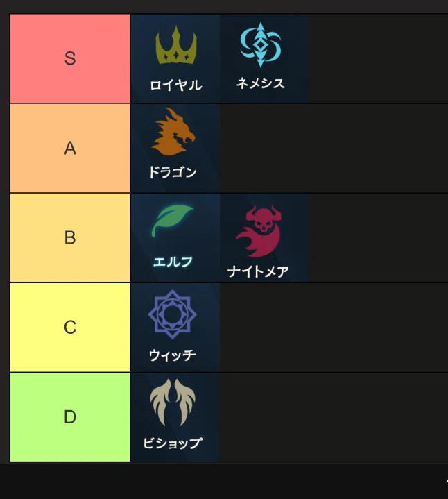
Task: Click the empty area of A tier row
Action: pyautogui.click(x=334, y=149)
